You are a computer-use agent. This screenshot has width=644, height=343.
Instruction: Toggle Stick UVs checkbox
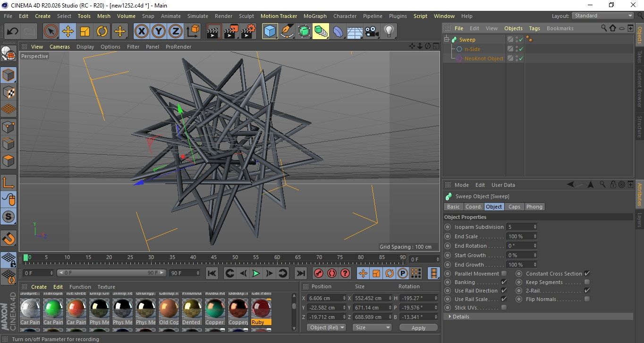point(504,308)
